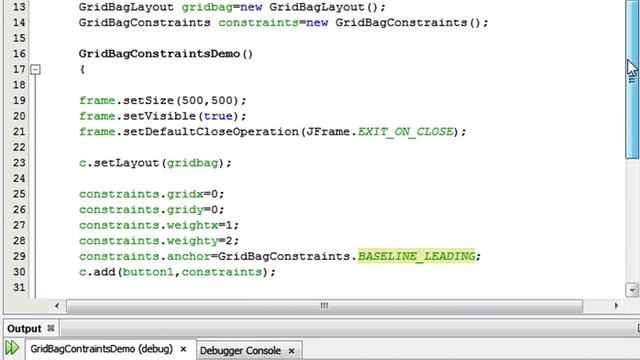Click the constraints variable declaration on line 14
This screenshot has width=640, height=360.
[x=258, y=23]
